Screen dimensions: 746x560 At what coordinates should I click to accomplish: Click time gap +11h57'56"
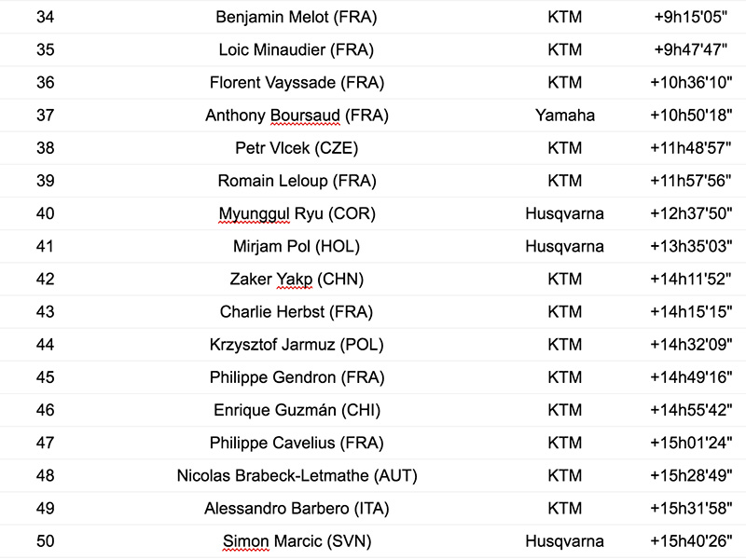pos(691,181)
